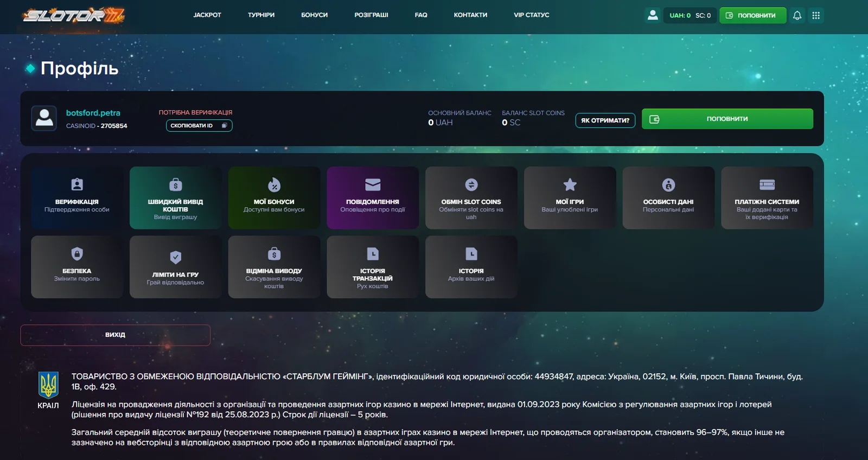Click the header Поповнити button
This screenshot has height=460, width=868.
[x=752, y=15]
